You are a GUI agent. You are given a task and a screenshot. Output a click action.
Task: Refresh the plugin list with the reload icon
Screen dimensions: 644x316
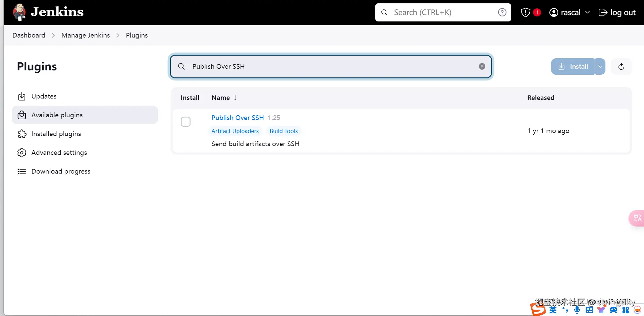tap(621, 66)
